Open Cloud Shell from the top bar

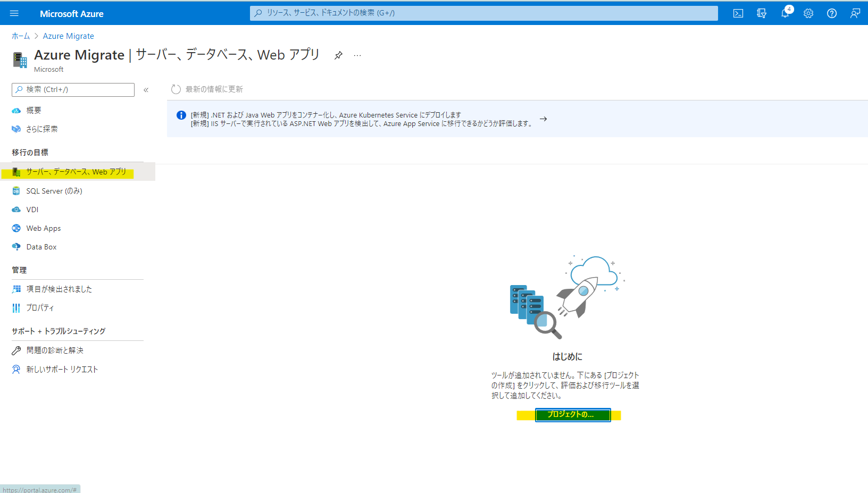[x=738, y=13]
